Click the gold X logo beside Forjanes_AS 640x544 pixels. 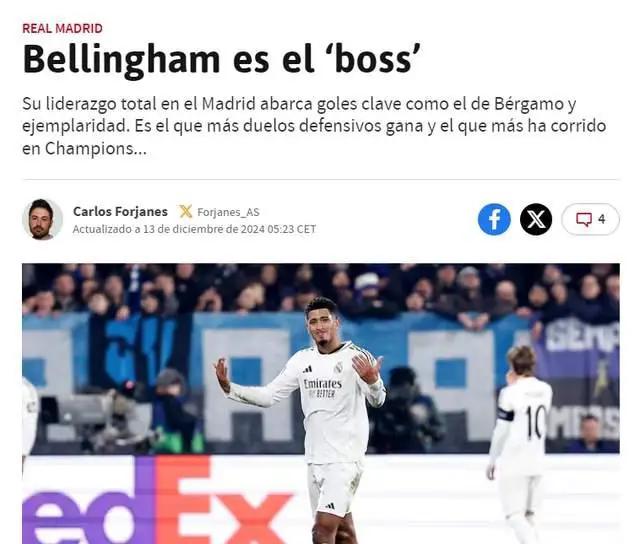tap(185, 211)
